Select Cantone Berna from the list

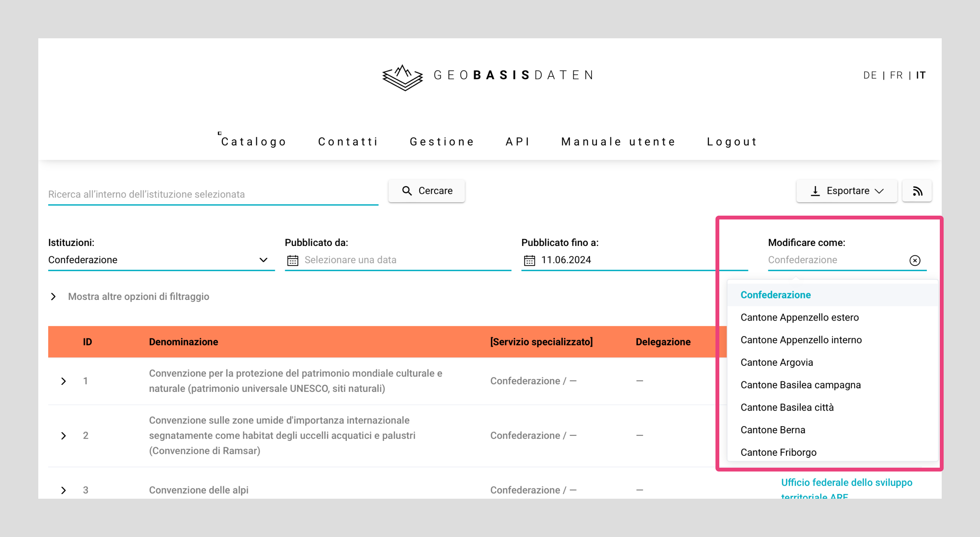click(x=773, y=430)
